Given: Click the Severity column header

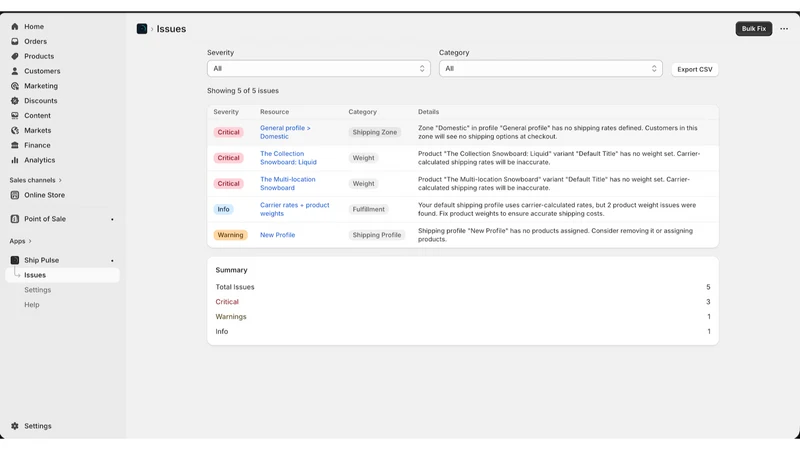Looking at the screenshot, I should pos(226,112).
